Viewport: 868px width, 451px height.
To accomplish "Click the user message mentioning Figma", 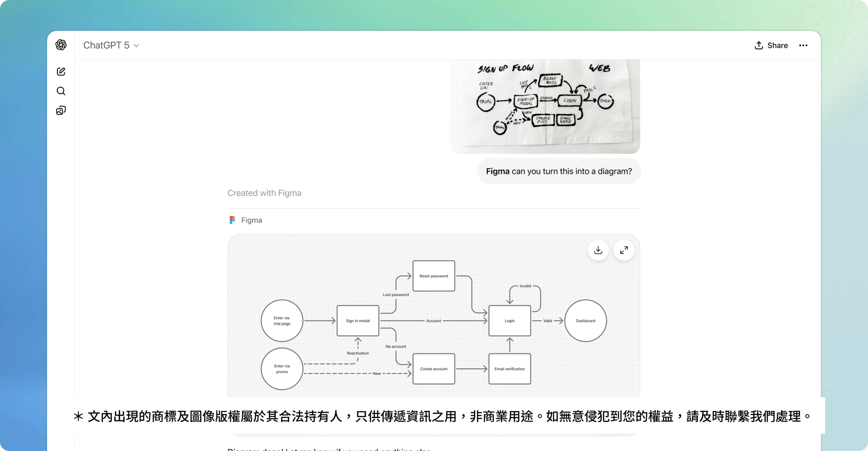I will coord(559,171).
